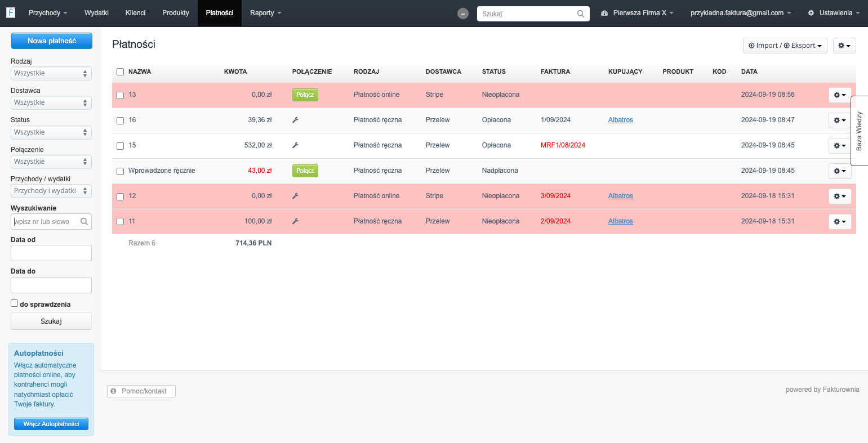Click the Włącz Autopłatności button
Image resolution: width=868 pixels, height=443 pixels.
[x=51, y=424]
